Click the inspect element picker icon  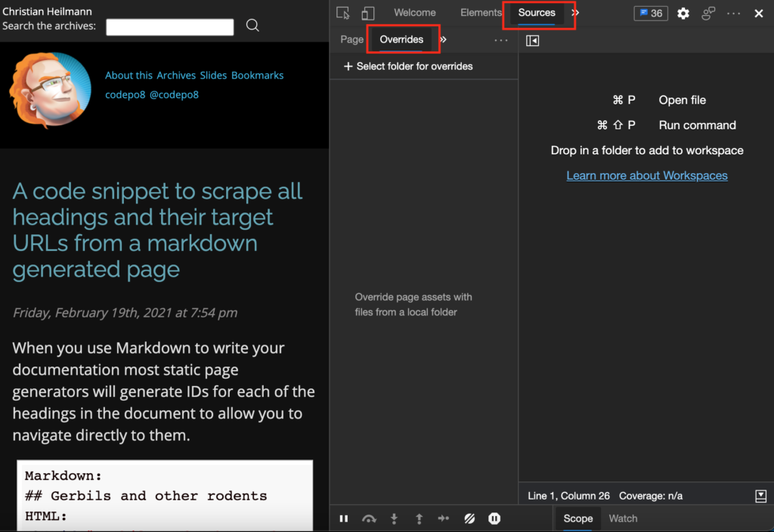pyautogui.click(x=343, y=13)
